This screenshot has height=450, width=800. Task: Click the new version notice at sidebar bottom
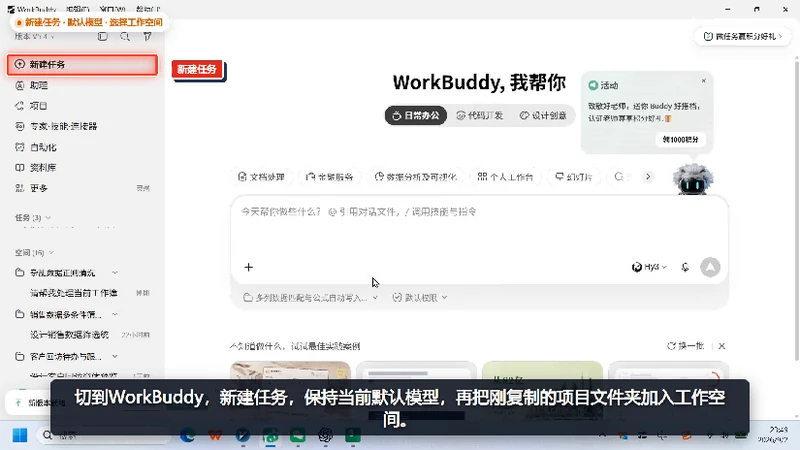click(28, 403)
